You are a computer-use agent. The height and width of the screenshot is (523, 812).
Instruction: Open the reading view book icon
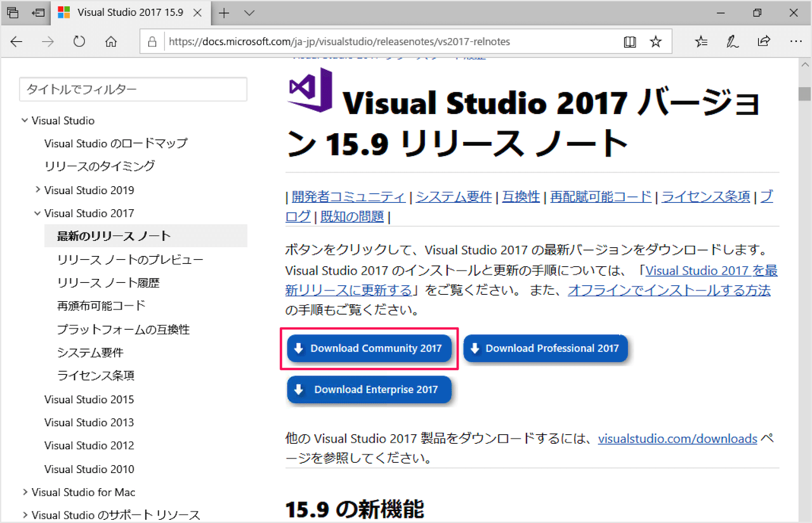pos(629,42)
